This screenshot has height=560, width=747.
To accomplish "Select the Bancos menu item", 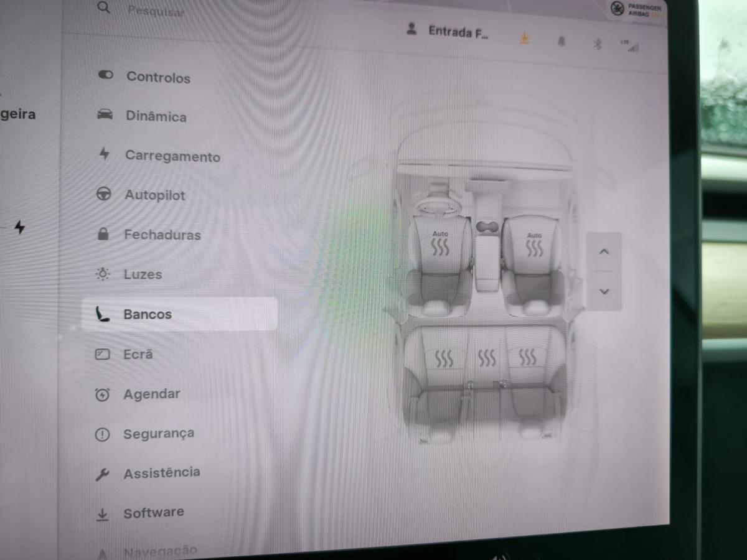I will point(180,314).
